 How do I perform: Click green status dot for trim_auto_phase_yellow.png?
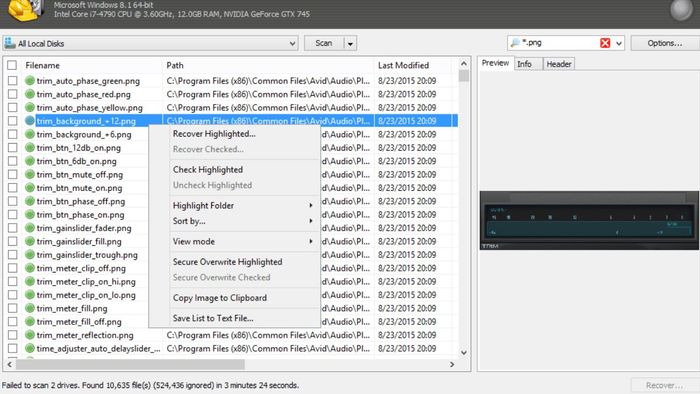pyautogui.click(x=30, y=108)
